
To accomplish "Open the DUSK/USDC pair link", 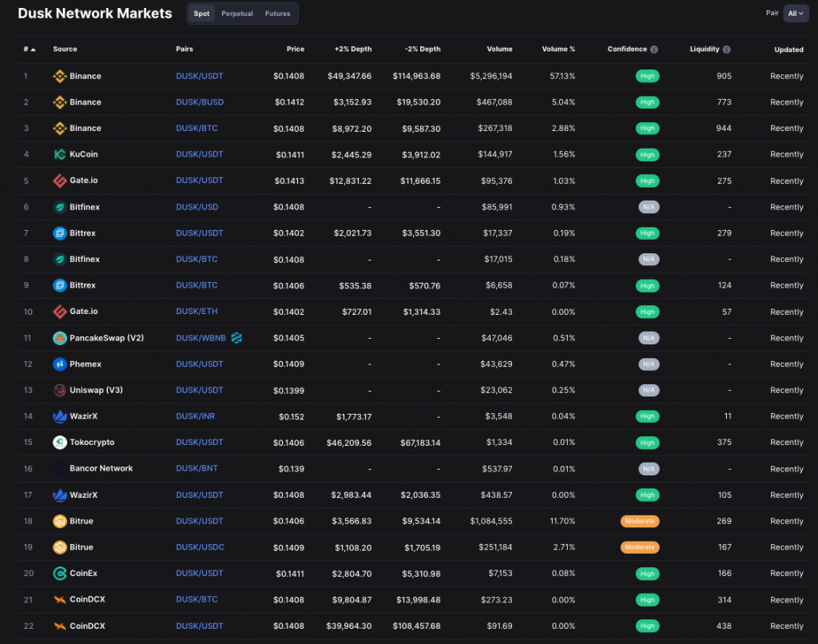I will [200, 547].
